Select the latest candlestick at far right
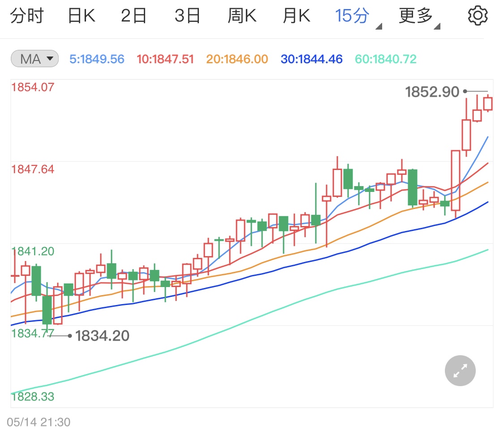 point(488,104)
